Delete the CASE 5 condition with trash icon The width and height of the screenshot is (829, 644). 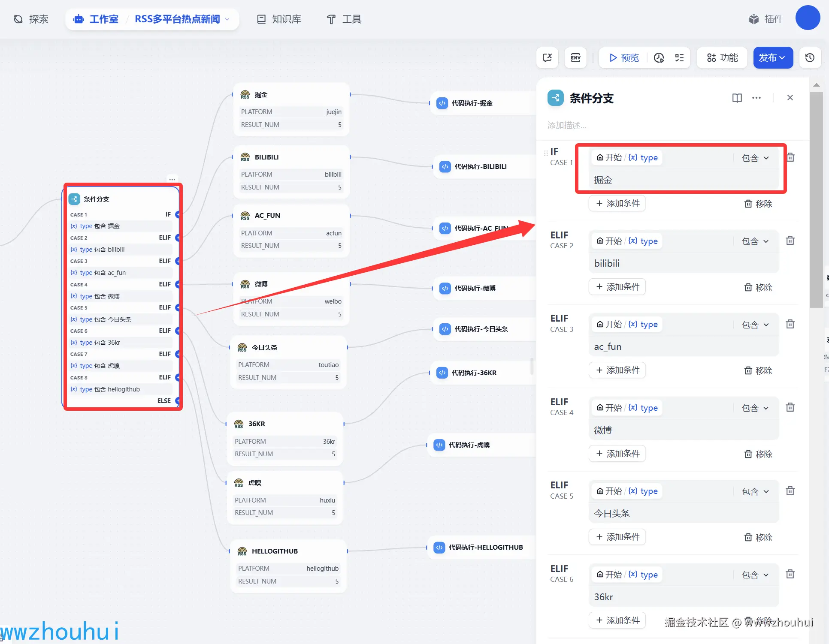click(x=790, y=491)
